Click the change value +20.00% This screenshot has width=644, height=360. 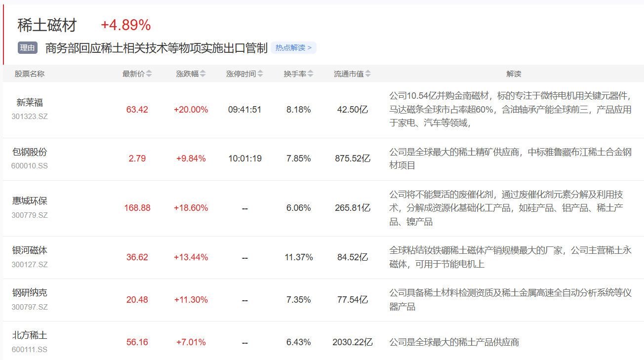(191, 110)
